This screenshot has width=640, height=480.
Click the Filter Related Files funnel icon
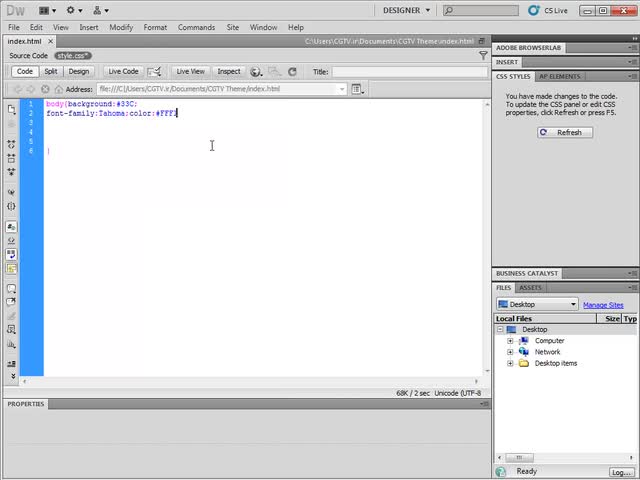[x=483, y=56]
